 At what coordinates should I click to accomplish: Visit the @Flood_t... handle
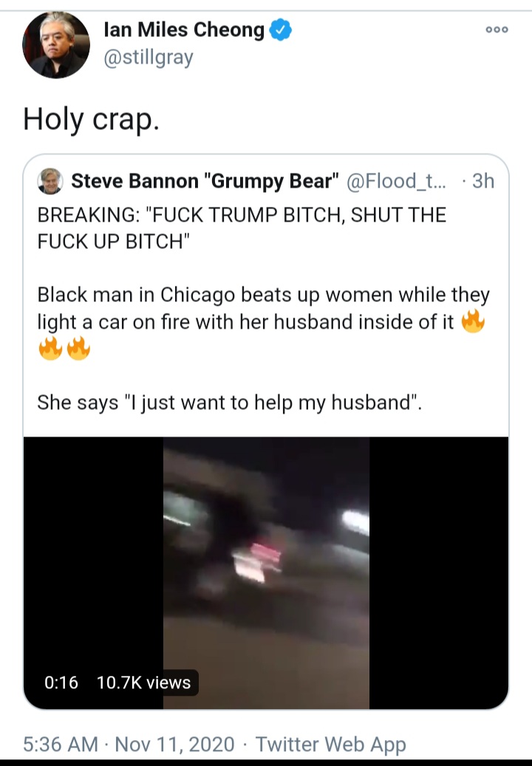click(396, 181)
